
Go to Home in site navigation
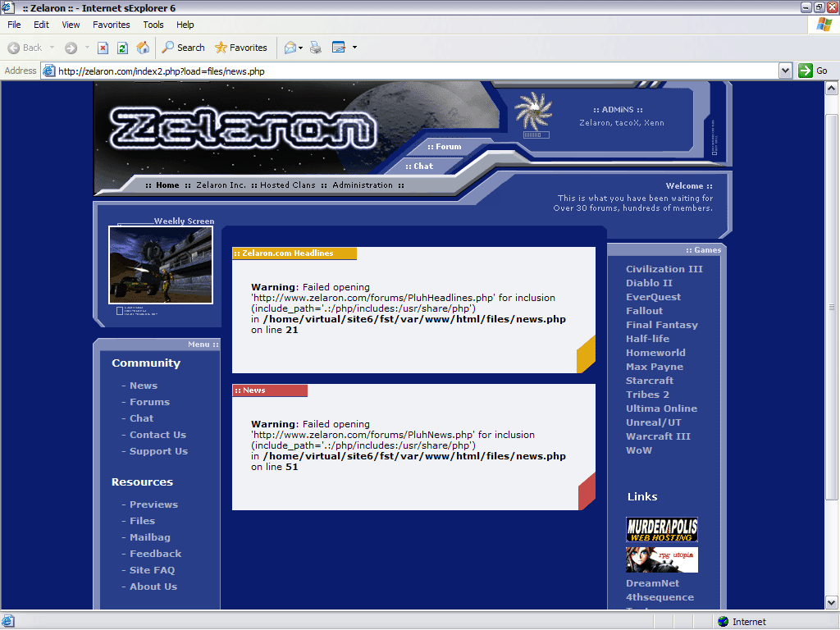(167, 185)
